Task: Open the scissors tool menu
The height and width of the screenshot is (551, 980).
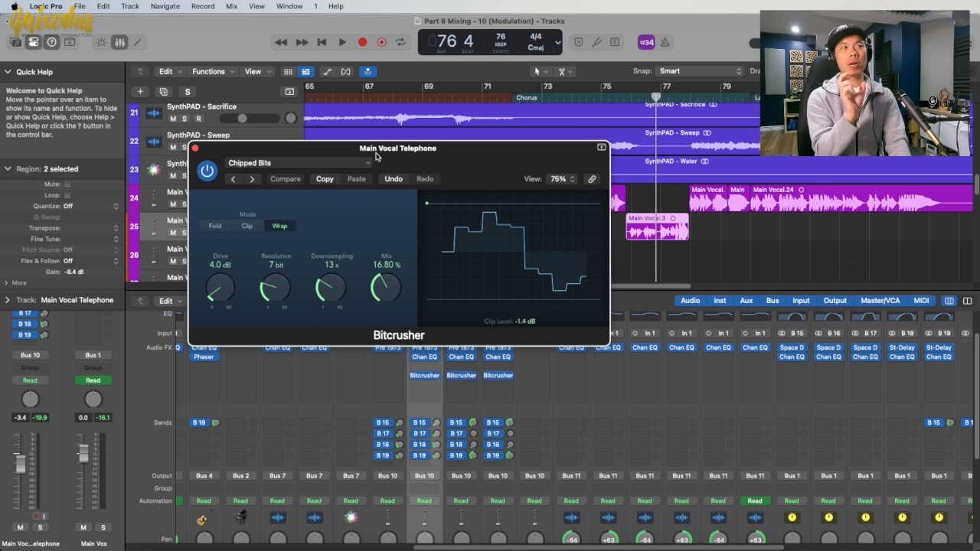Action: click(565, 71)
